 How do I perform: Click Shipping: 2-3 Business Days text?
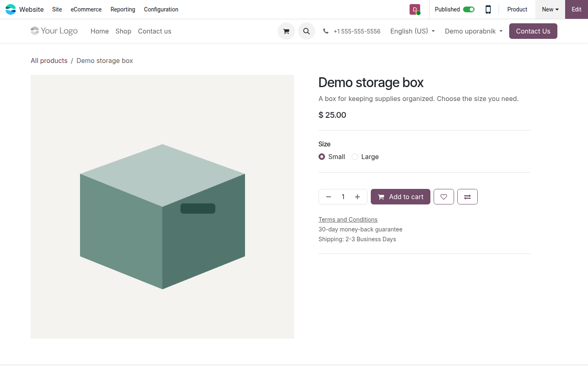point(357,239)
